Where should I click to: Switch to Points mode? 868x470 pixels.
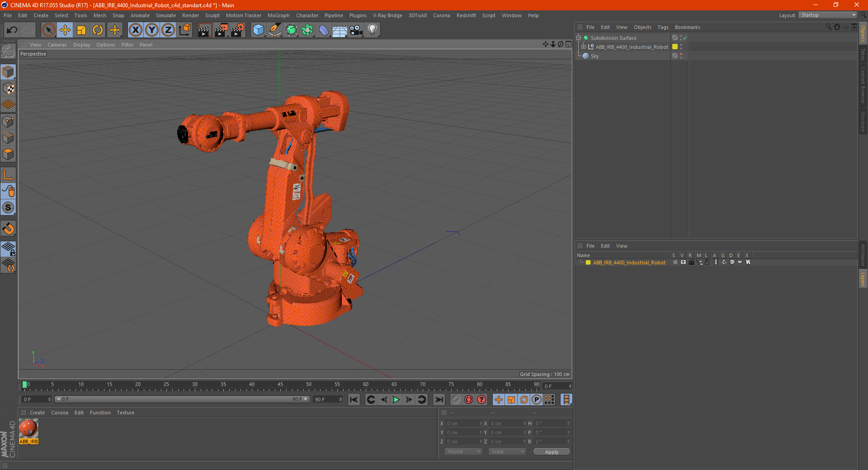(x=8, y=122)
